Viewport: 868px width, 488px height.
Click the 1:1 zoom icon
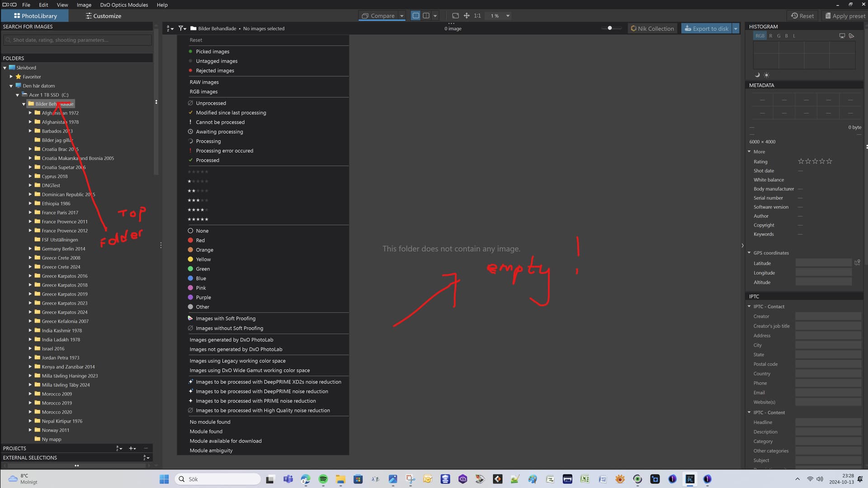click(x=477, y=16)
